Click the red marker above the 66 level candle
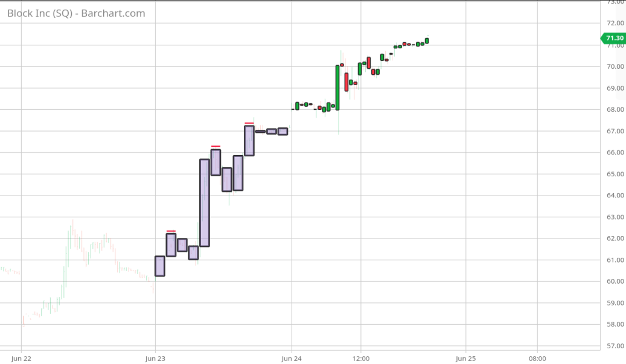626x364 pixels. 216,146
